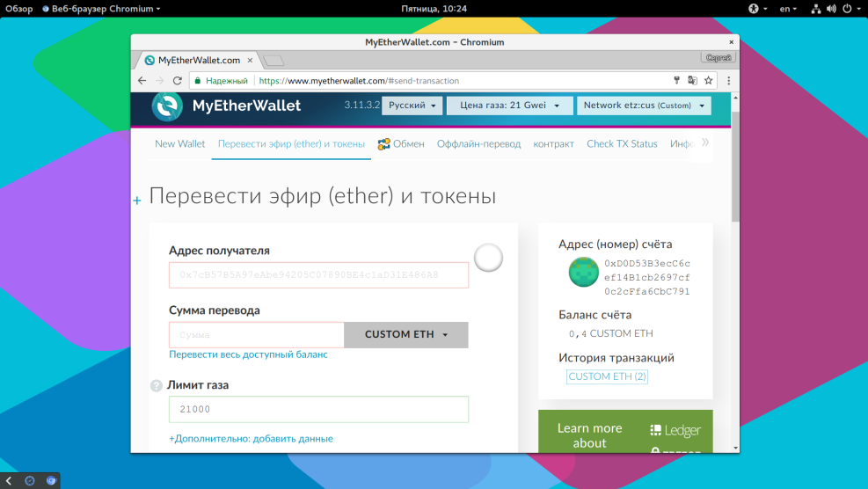This screenshot has height=489, width=868.
Task: Click the browser back arrow
Action: tap(142, 81)
